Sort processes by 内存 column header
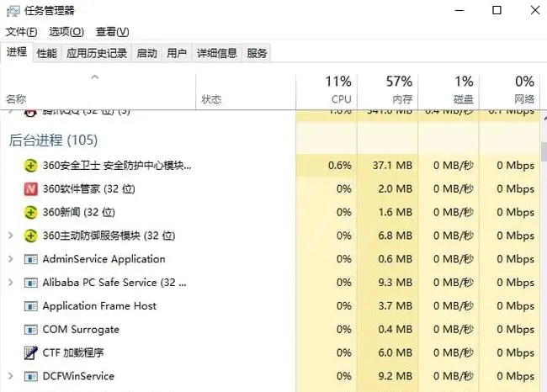 [x=387, y=90]
